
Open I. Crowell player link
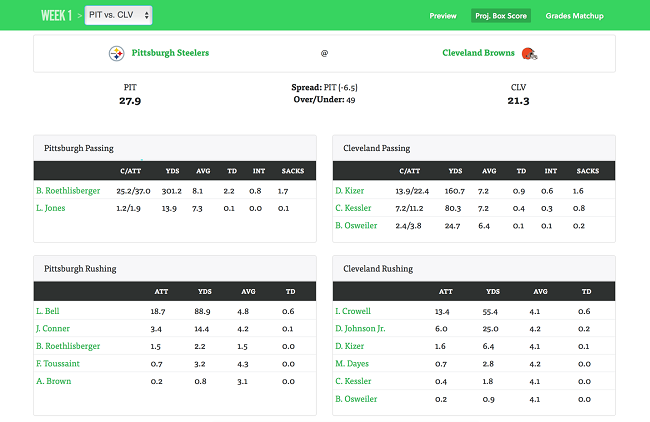(353, 311)
